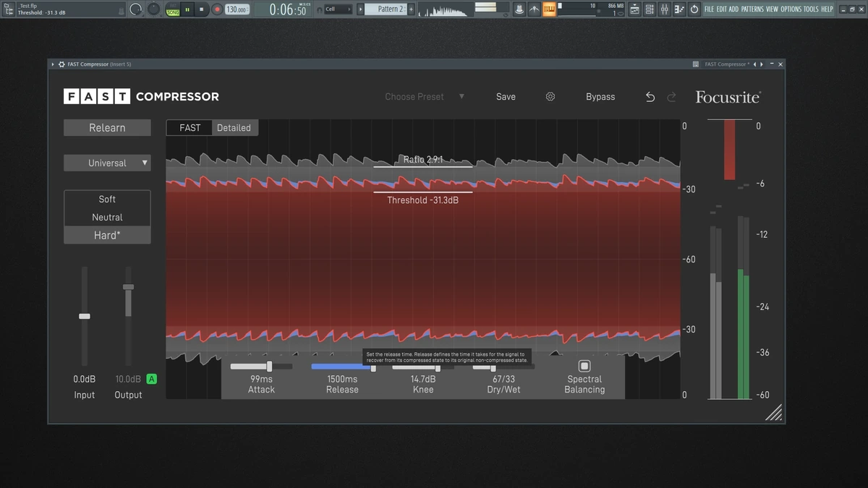Click the Threshold -31.3dB line label
Viewport: 868px width, 488px height.
click(x=422, y=200)
